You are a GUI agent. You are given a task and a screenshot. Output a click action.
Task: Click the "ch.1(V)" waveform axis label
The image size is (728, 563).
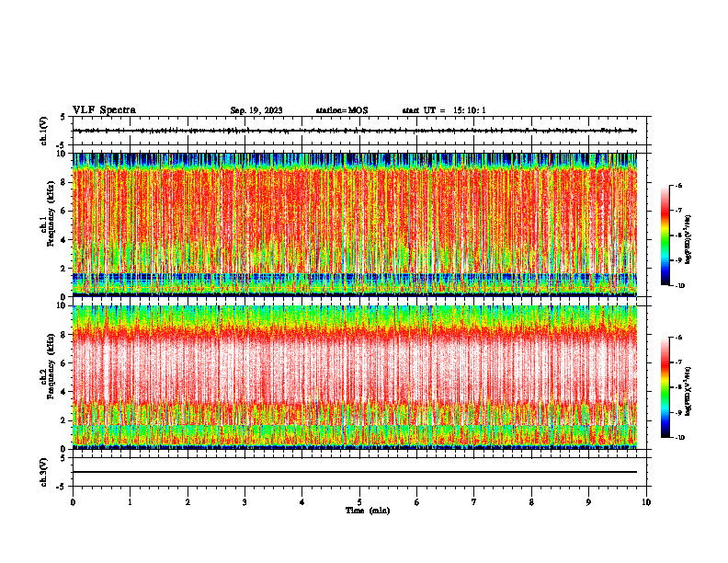click(44, 131)
